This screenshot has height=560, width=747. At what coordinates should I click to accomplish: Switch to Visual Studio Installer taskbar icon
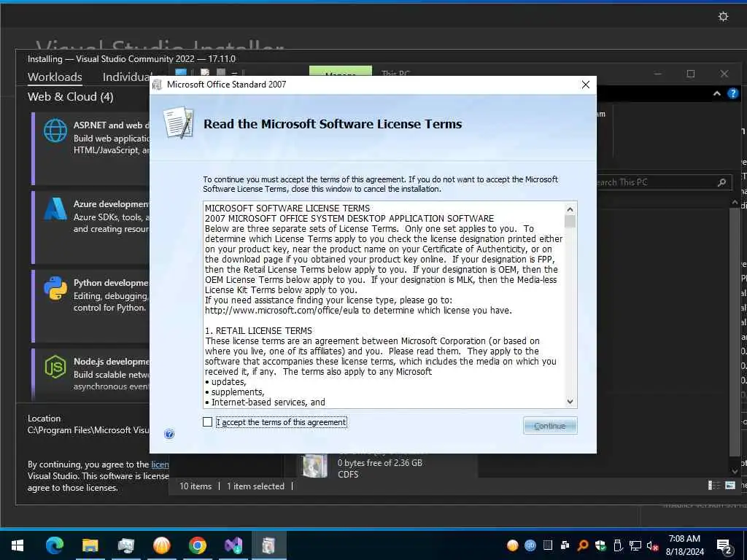[233, 545]
